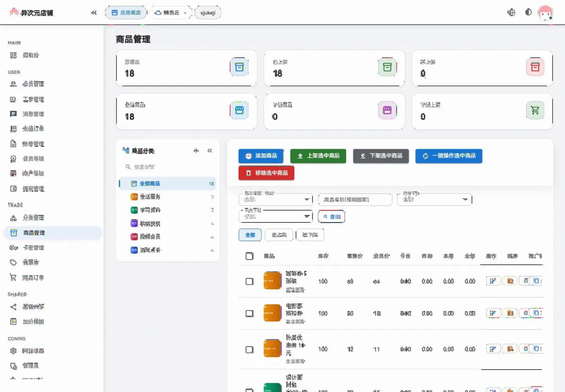565x392 pixels.
Task: Click the copy icon in the 外卖优惠券 row
Action: click(x=536, y=349)
